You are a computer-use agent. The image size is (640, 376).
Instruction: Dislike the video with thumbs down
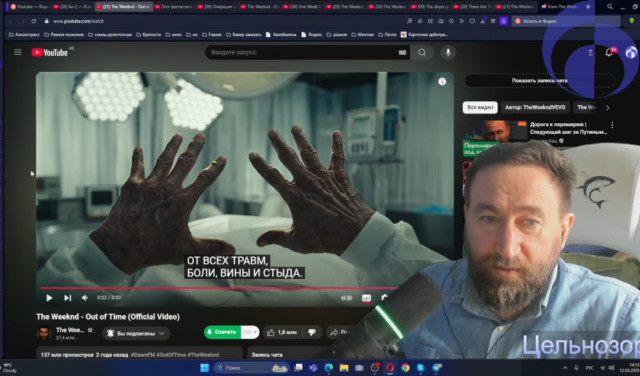tap(312, 332)
